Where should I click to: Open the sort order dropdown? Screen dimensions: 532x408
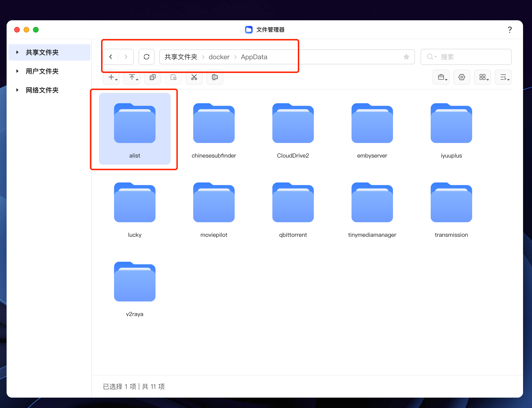503,77
